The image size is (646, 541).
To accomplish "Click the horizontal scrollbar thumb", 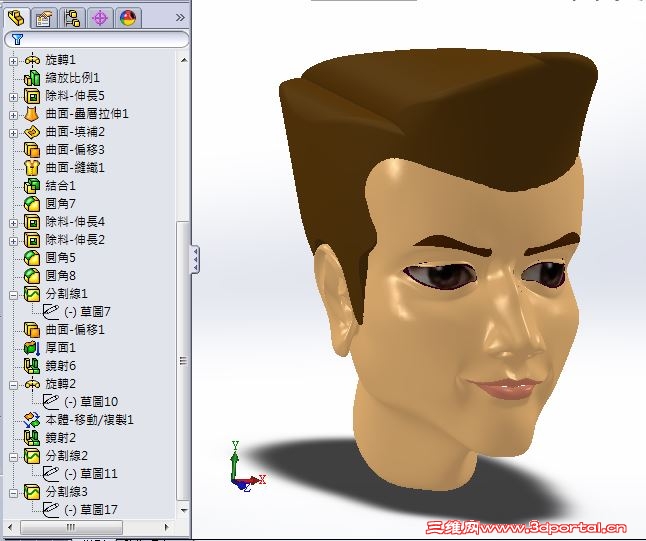I will click(x=71, y=527).
